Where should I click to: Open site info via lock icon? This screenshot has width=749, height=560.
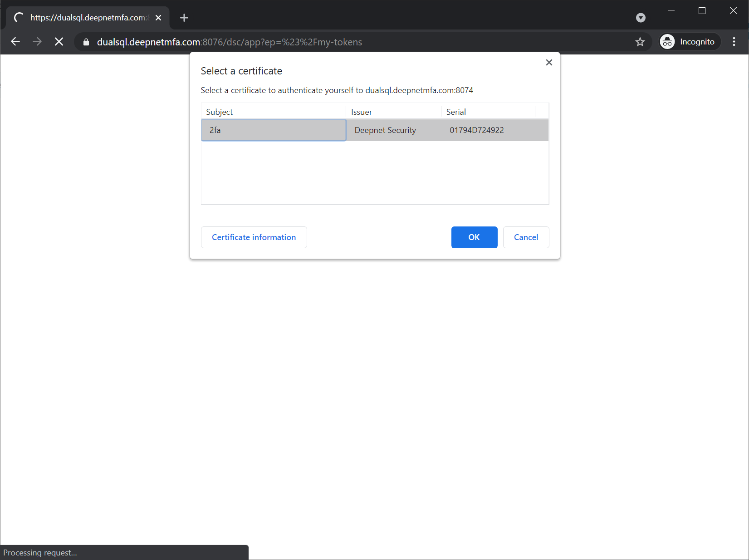(86, 42)
